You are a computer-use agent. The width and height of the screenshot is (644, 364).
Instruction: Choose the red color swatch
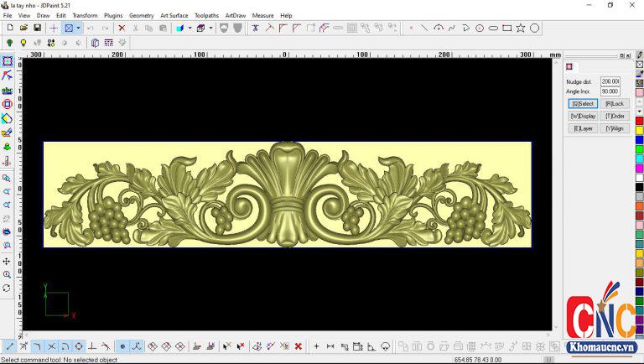639,121
